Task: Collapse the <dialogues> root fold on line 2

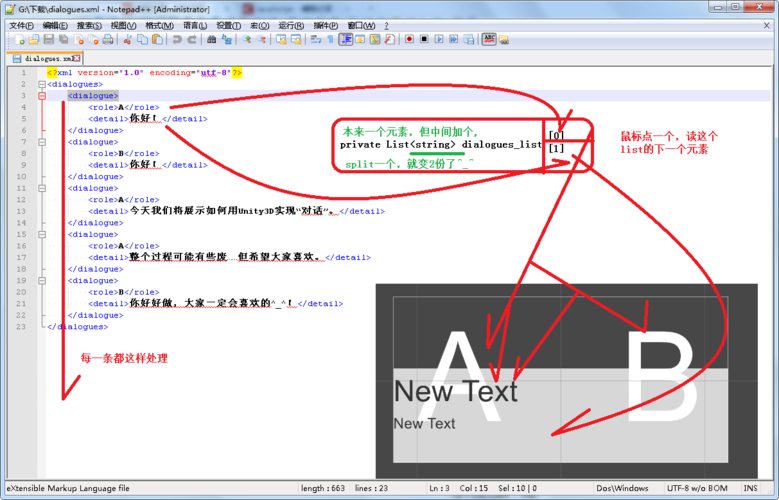Action: point(42,84)
